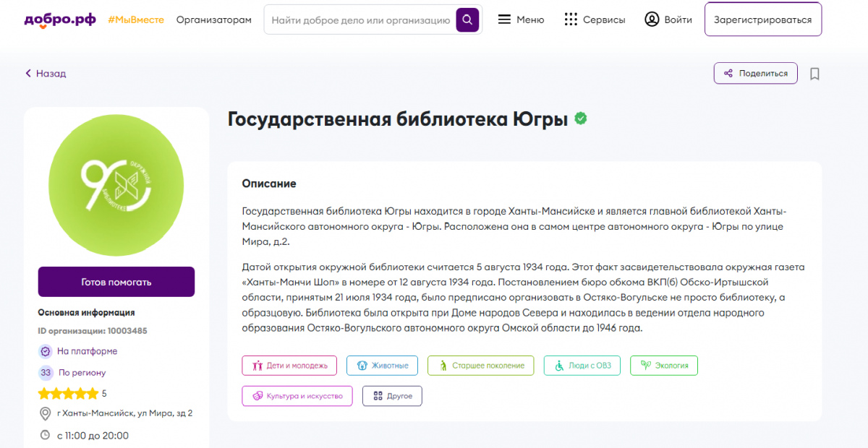
Task: Select the Культура и искусство category tag
Action: pos(297,396)
